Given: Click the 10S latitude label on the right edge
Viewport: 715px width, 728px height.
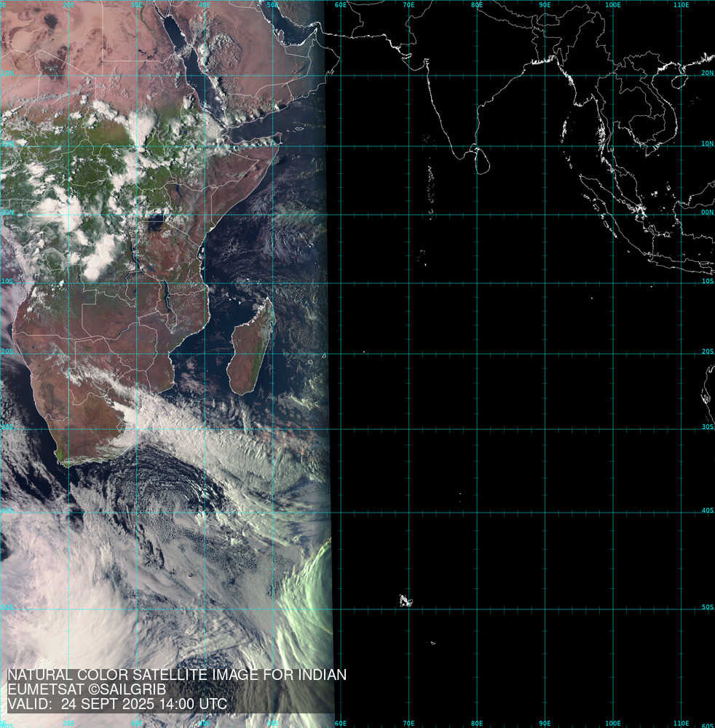Looking at the screenshot, I should [707, 281].
